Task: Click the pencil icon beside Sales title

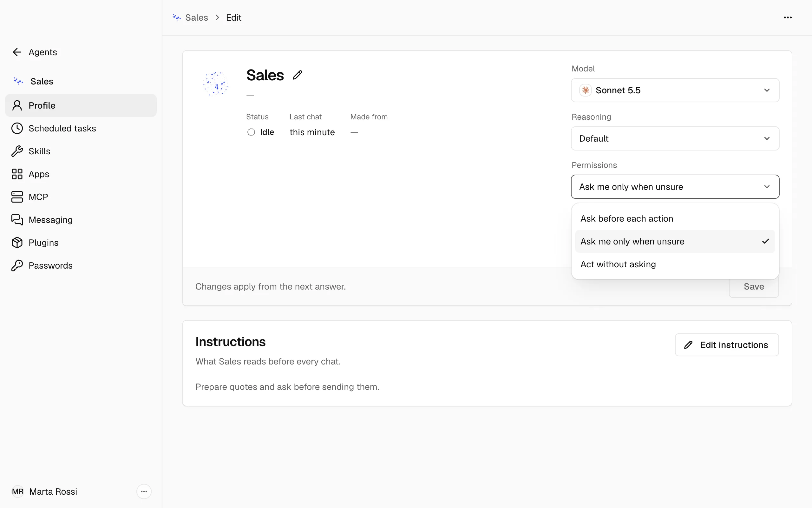Action: (x=297, y=75)
